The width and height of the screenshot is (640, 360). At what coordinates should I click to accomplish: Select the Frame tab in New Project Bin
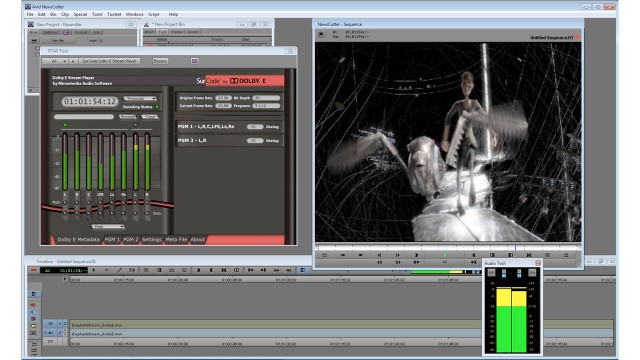point(177,32)
